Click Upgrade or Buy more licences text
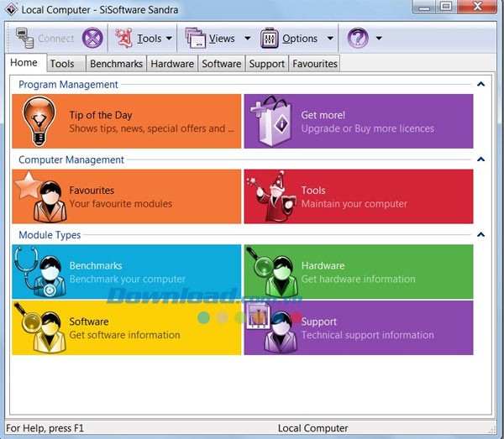Image resolution: width=504 pixels, height=439 pixels. pyautogui.click(x=367, y=128)
